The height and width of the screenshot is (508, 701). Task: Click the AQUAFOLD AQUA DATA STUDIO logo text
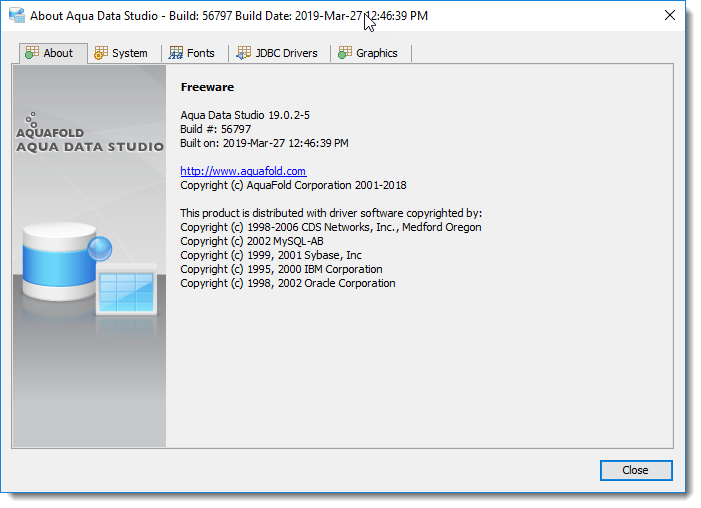90,140
